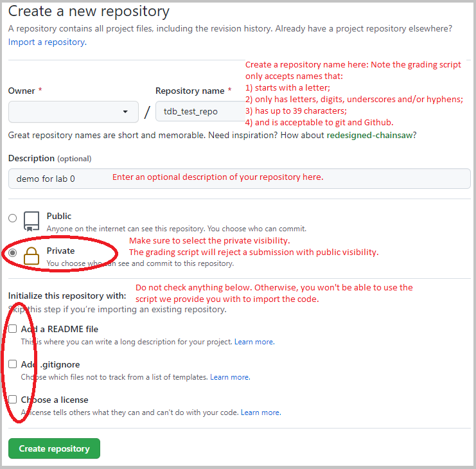476x469 pixels.
Task: Click the bold Private label text
Action: pyautogui.click(x=61, y=251)
